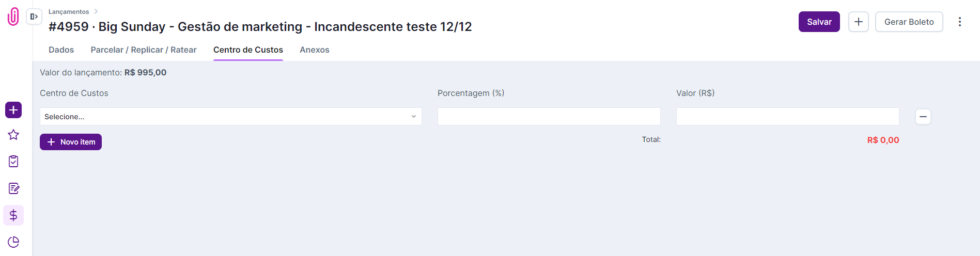
Task: Click the paperclip app logo
Action: click(x=13, y=17)
